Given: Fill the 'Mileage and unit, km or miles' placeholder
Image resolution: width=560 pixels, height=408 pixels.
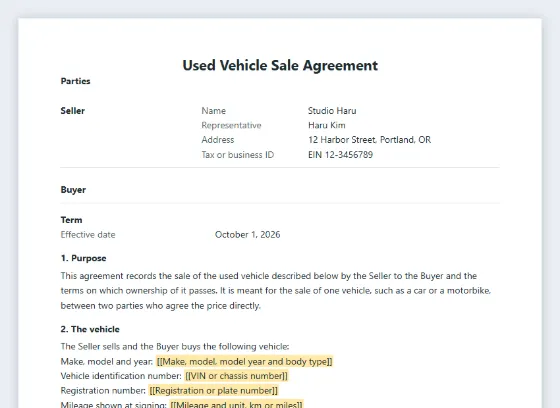Looking at the screenshot, I should click(236, 404).
